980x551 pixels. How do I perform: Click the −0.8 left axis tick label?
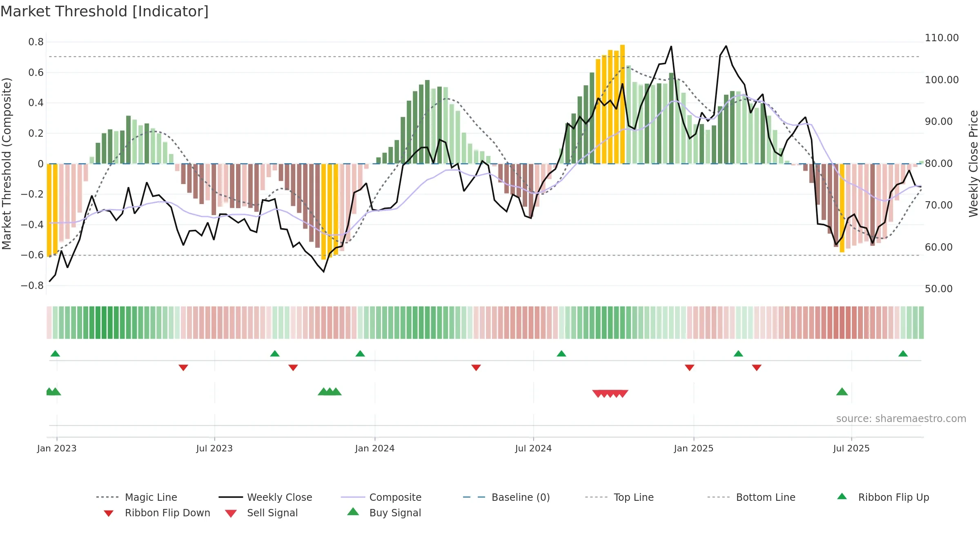[x=32, y=286]
